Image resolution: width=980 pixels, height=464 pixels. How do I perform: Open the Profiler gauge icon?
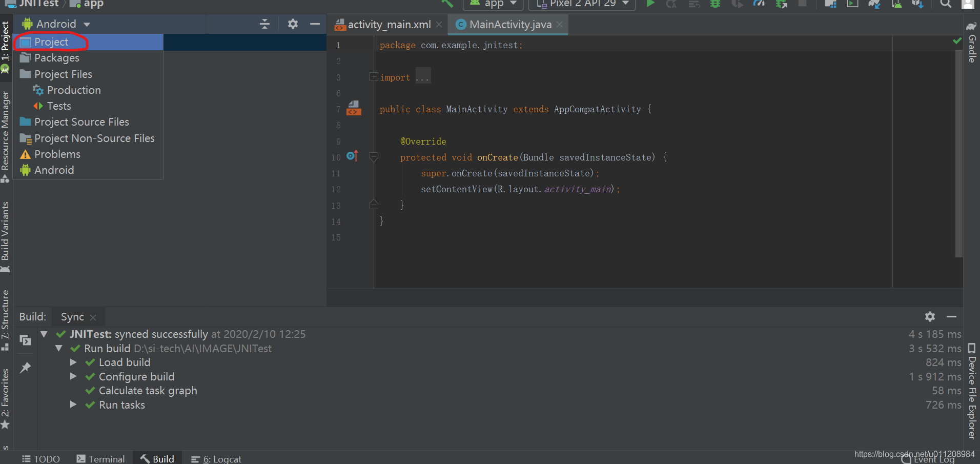[x=759, y=3]
